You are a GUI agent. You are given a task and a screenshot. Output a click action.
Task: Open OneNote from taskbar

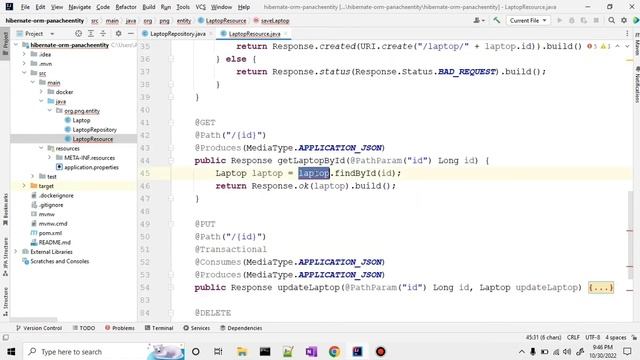tap(311, 351)
